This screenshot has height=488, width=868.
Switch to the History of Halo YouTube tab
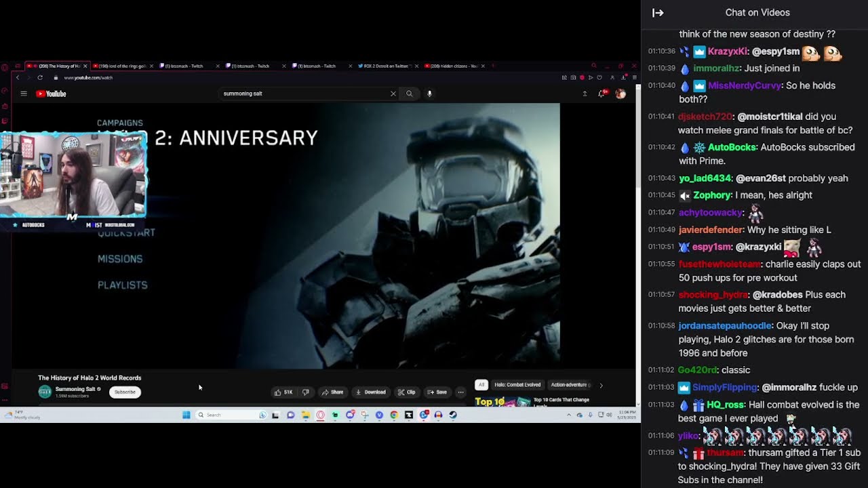point(58,66)
